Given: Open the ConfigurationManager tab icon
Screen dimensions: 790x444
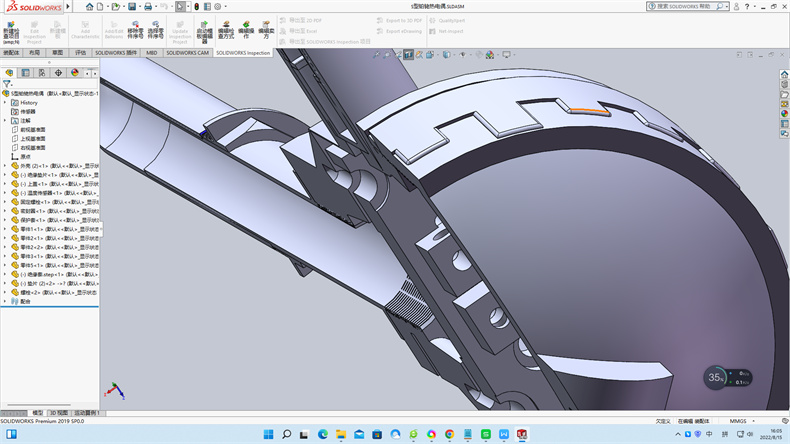Looking at the screenshot, I should tap(41, 73).
